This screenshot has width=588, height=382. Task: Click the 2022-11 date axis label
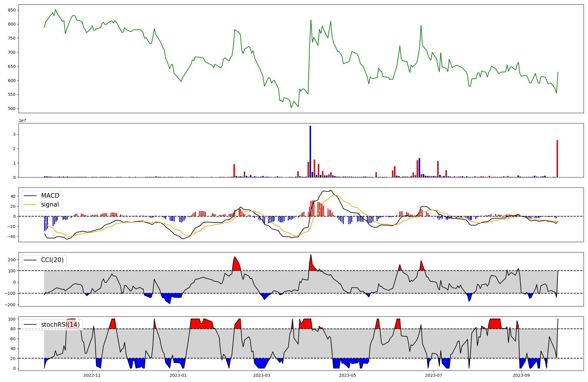point(92,375)
